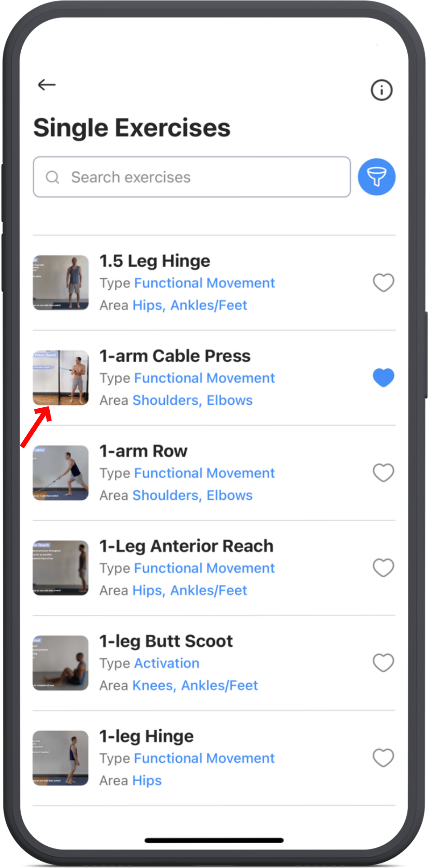This screenshot has width=429, height=868.
Task: Open the 1-arm Cable Press thumbnail
Action: tap(61, 377)
